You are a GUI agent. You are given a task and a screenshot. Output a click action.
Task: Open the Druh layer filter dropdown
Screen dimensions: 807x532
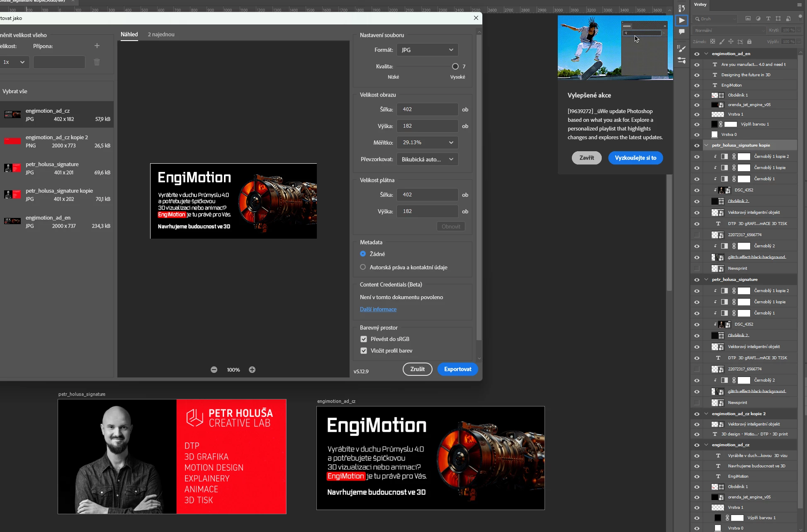[x=716, y=19]
